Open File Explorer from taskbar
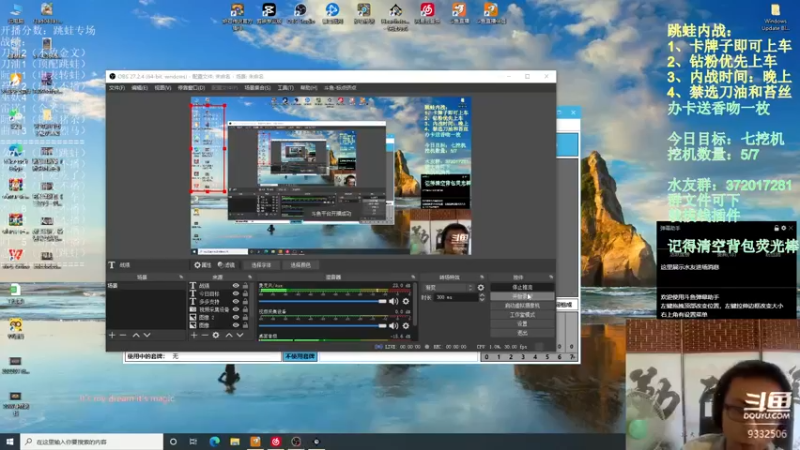Screen dimensions: 800x450 coord(235,441)
